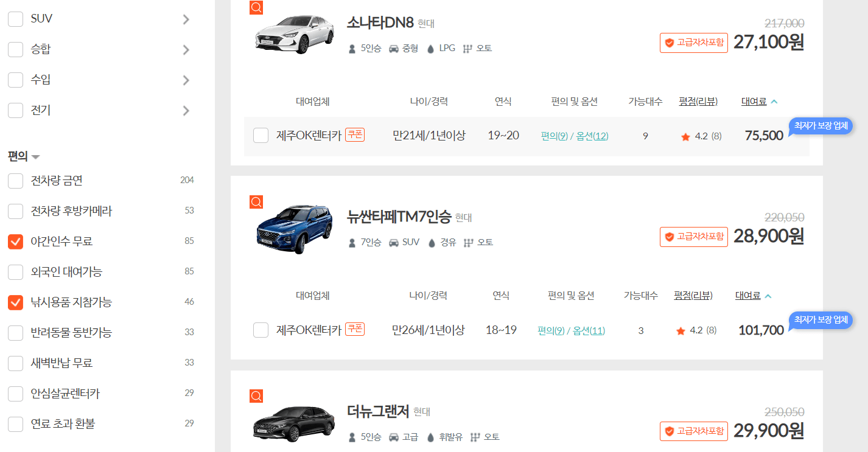The height and width of the screenshot is (452, 868).
Task: Enable the 전차량 금연 filter
Action: (x=15, y=180)
